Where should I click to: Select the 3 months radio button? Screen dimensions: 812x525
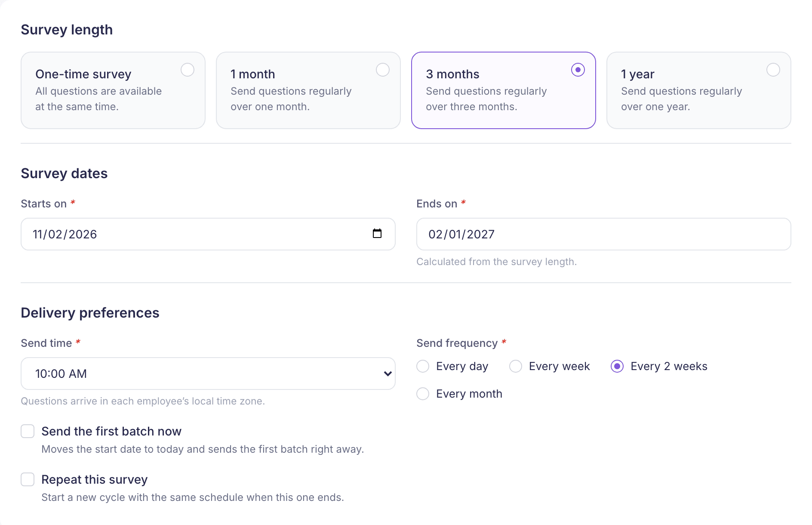point(578,70)
